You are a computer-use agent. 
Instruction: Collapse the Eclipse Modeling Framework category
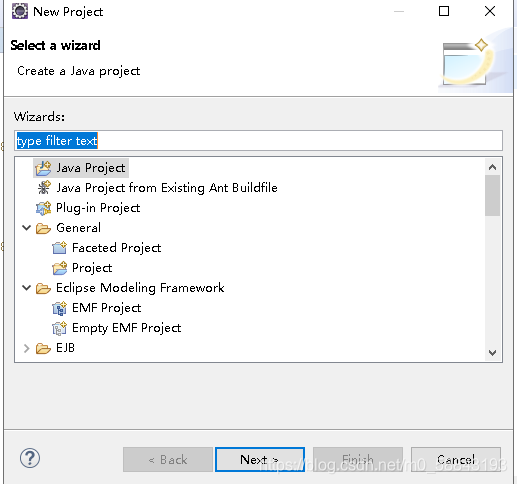point(26,288)
